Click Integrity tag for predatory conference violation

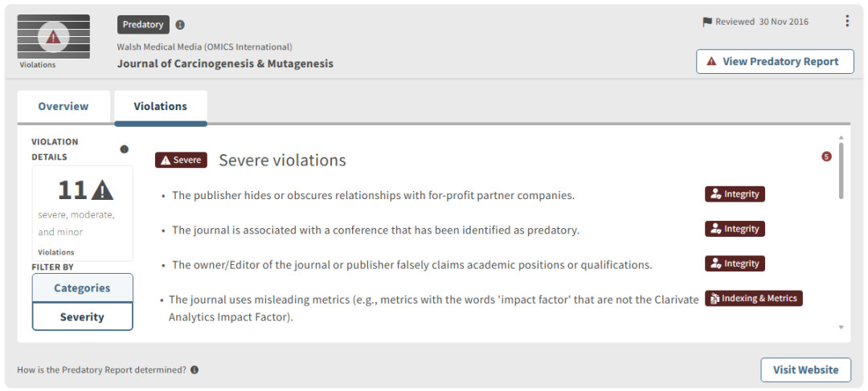click(x=735, y=229)
